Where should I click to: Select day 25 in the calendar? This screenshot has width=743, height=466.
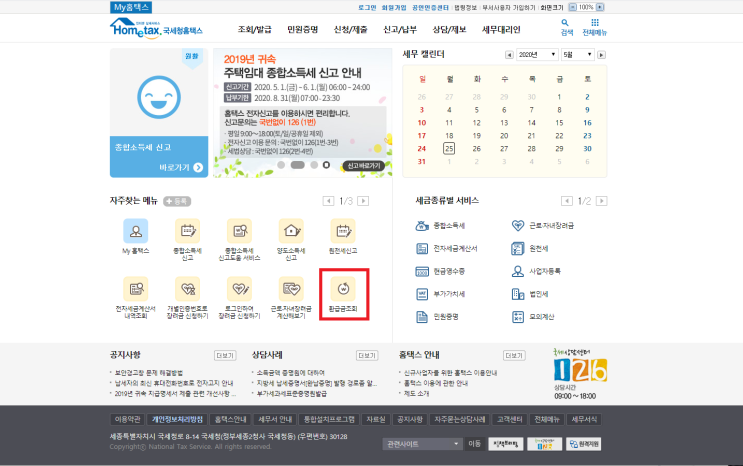449,148
